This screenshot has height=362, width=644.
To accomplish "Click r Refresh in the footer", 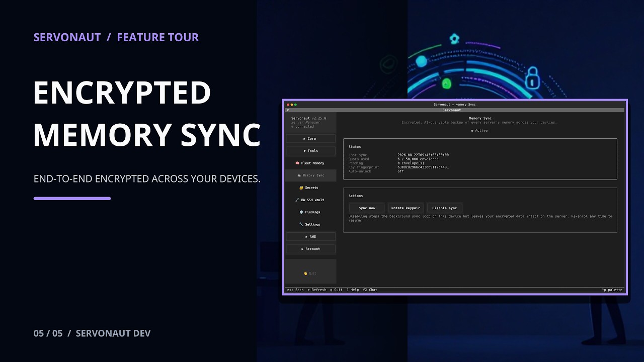I will pyautogui.click(x=317, y=290).
